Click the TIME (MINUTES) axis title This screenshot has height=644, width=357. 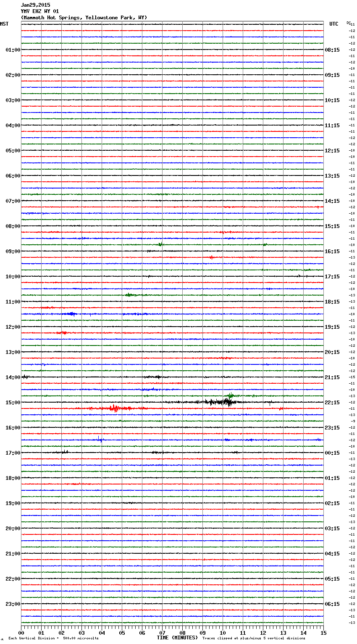pyautogui.click(x=177, y=638)
